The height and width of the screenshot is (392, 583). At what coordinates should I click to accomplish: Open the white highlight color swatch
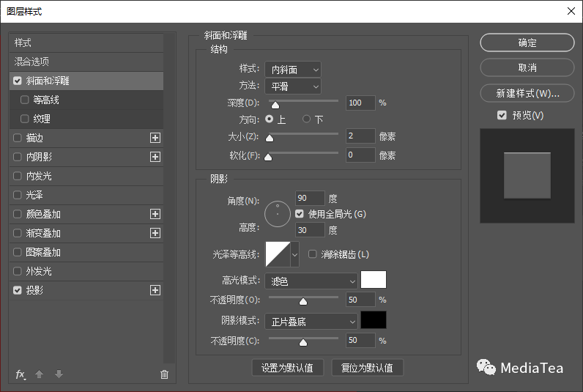coord(374,280)
